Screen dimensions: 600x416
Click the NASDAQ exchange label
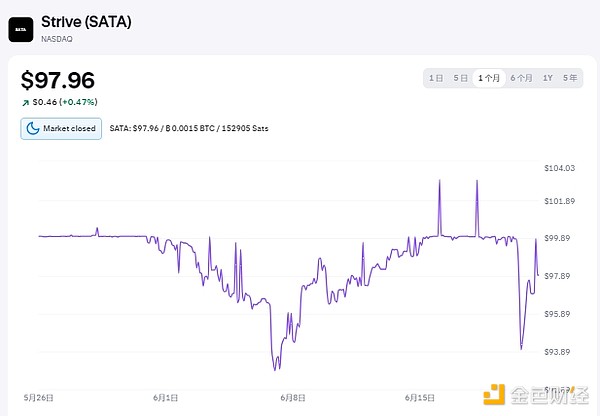coord(57,39)
